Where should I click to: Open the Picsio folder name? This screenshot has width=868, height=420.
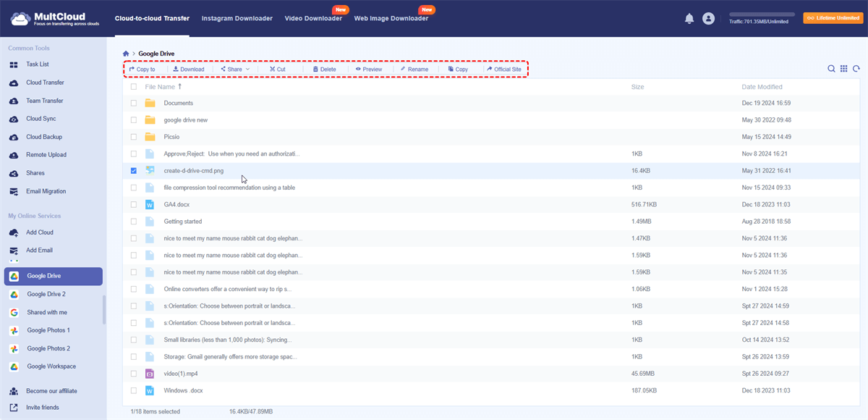click(x=171, y=137)
